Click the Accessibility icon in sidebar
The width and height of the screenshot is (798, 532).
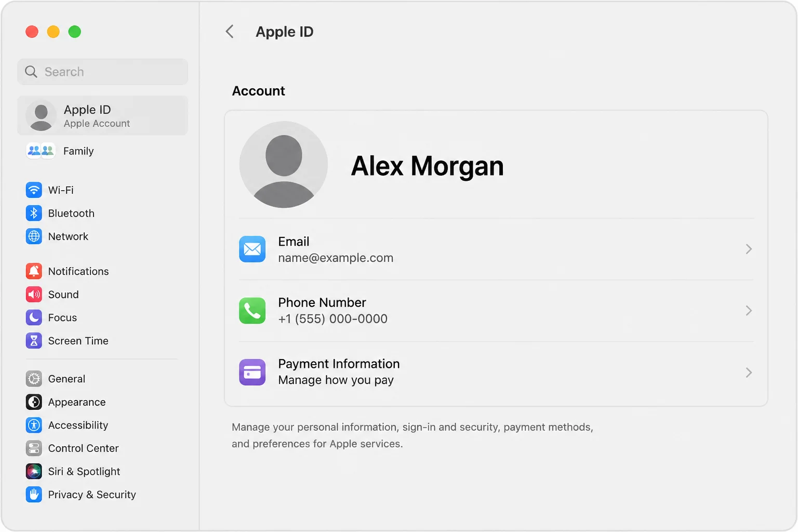pyautogui.click(x=34, y=425)
